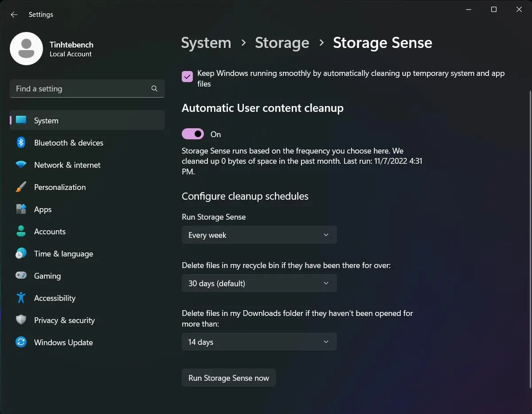Click the Find a setting search box
The height and width of the screenshot is (414, 532).
pyautogui.click(x=87, y=89)
